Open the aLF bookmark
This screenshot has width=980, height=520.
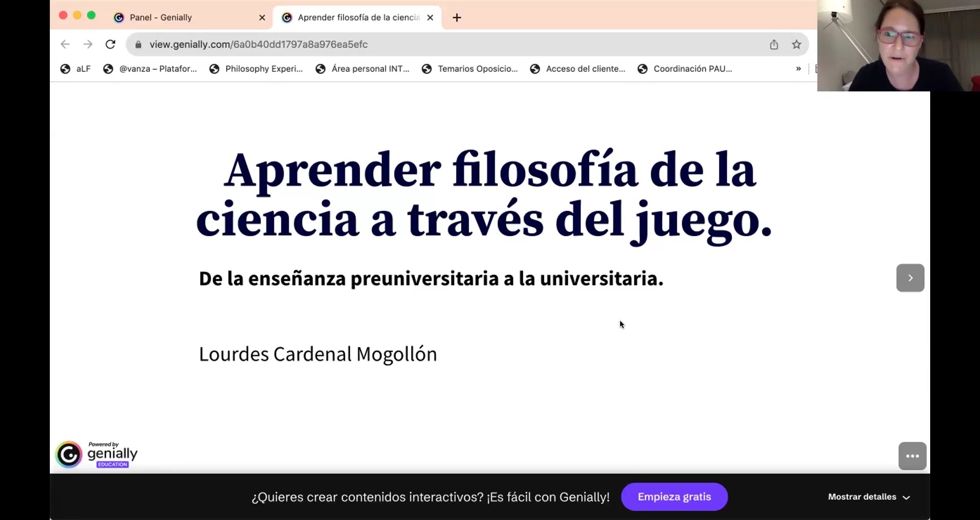click(75, 69)
